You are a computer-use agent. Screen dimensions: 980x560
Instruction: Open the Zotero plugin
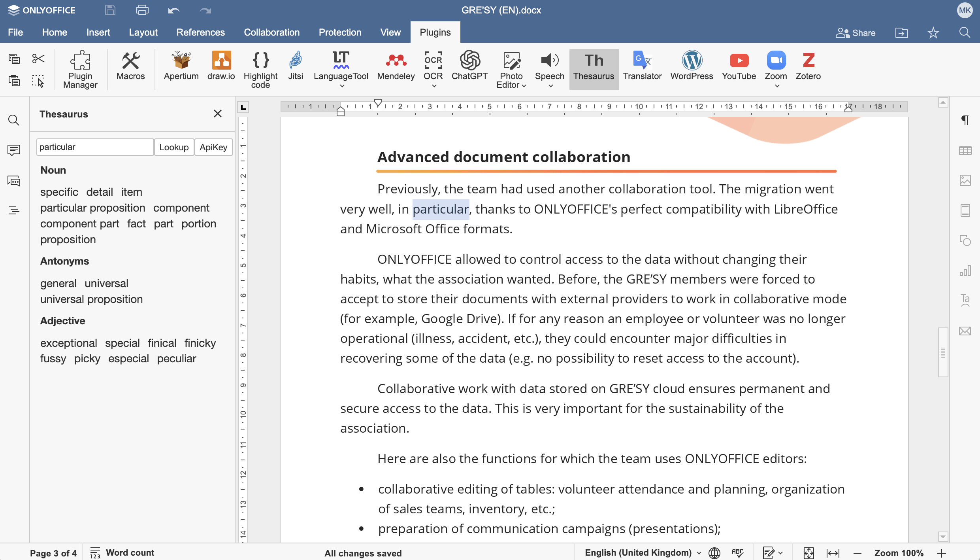coord(807,67)
